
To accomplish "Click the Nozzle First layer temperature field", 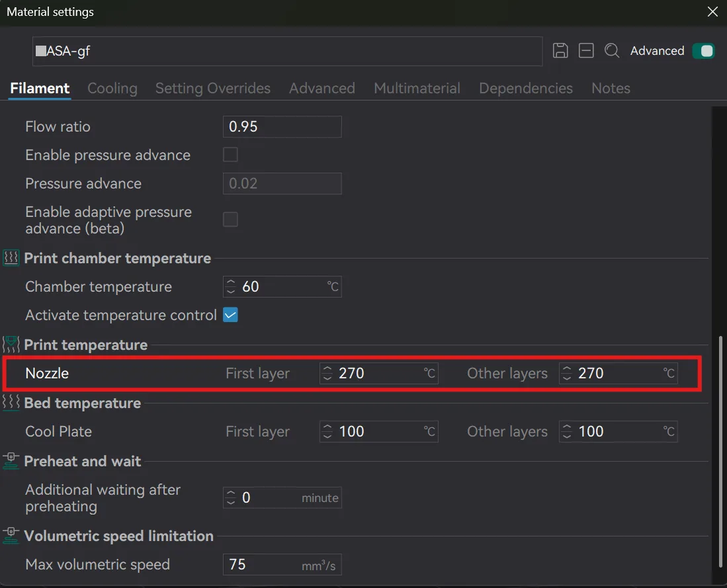I will click(x=379, y=373).
